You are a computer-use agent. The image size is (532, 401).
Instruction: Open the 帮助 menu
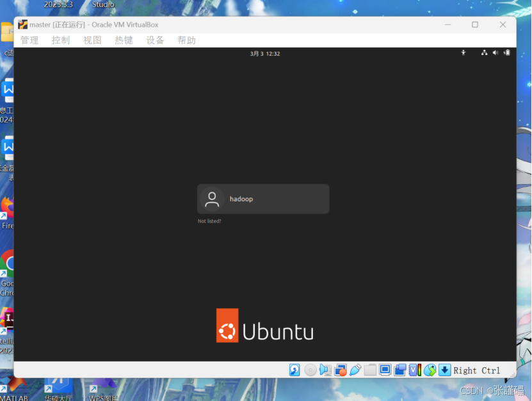pos(186,40)
